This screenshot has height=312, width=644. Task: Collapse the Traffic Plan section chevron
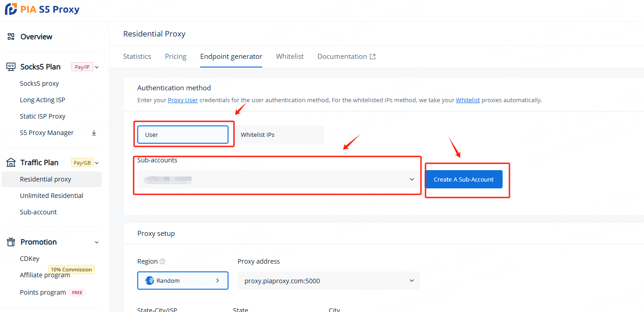pyautogui.click(x=97, y=163)
